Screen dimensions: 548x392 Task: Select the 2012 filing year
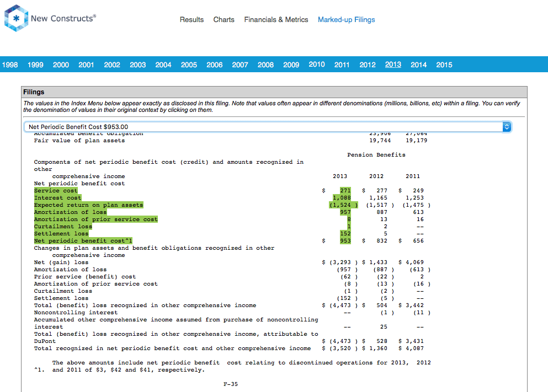pos(368,65)
